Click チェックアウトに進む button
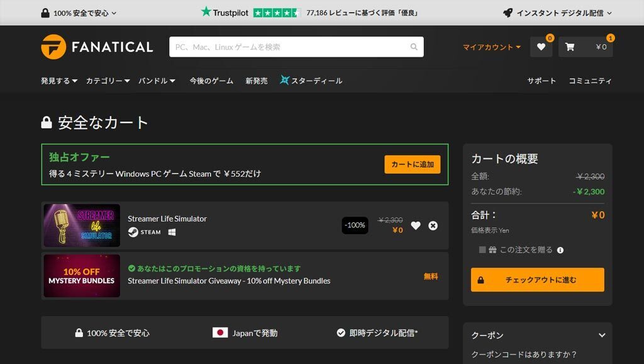The height and width of the screenshot is (364, 644). (537, 280)
